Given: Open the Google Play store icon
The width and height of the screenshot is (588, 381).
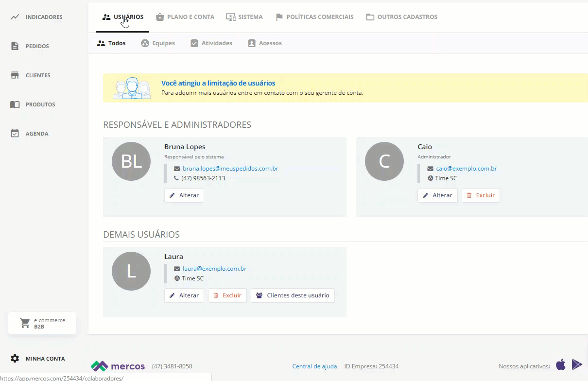Looking at the screenshot, I should [x=577, y=364].
